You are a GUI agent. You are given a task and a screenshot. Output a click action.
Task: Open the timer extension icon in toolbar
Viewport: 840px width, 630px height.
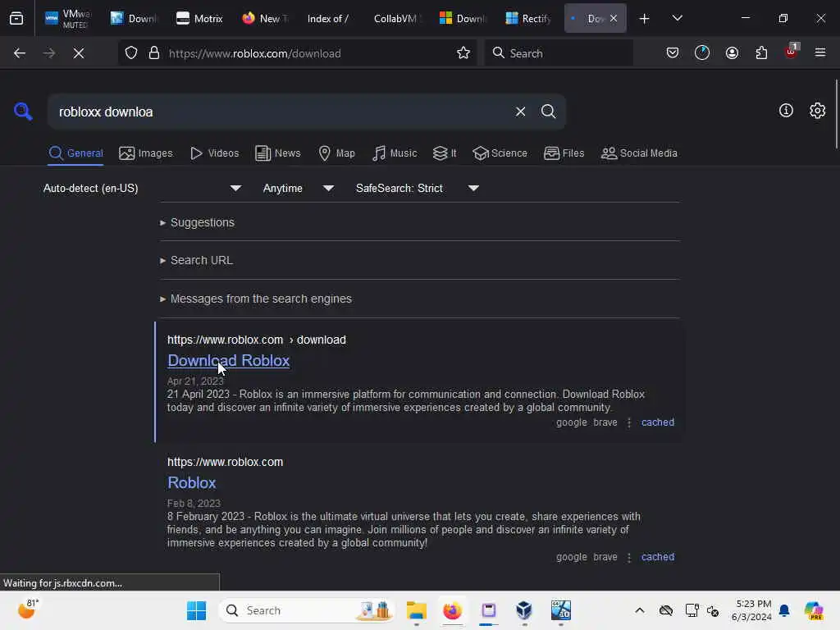702,53
